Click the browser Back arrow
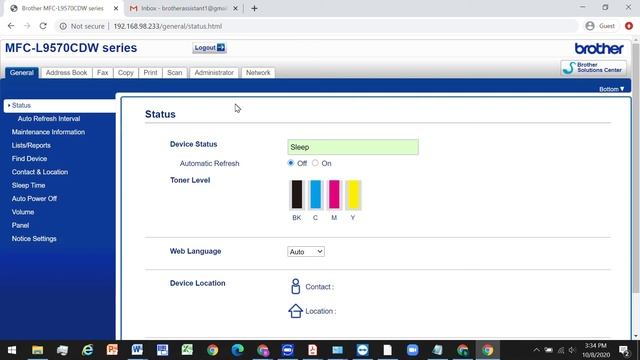This screenshot has height=360, width=640. (11, 26)
